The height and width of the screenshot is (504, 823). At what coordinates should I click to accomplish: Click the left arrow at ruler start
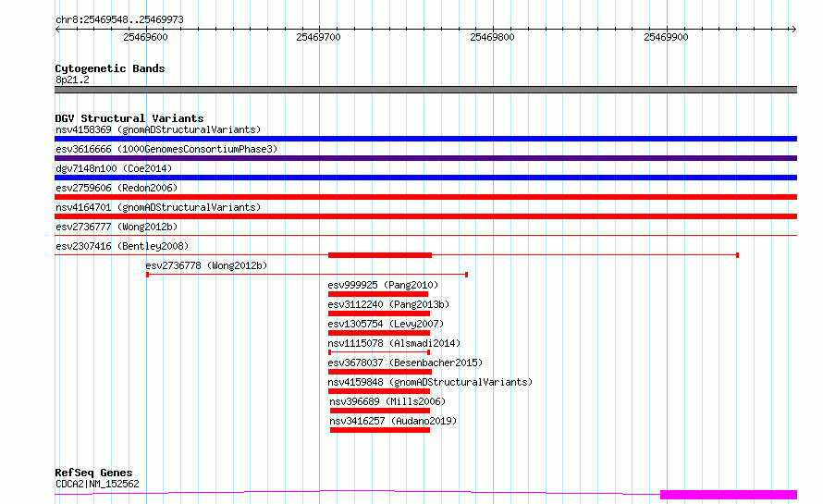tap(57, 29)
